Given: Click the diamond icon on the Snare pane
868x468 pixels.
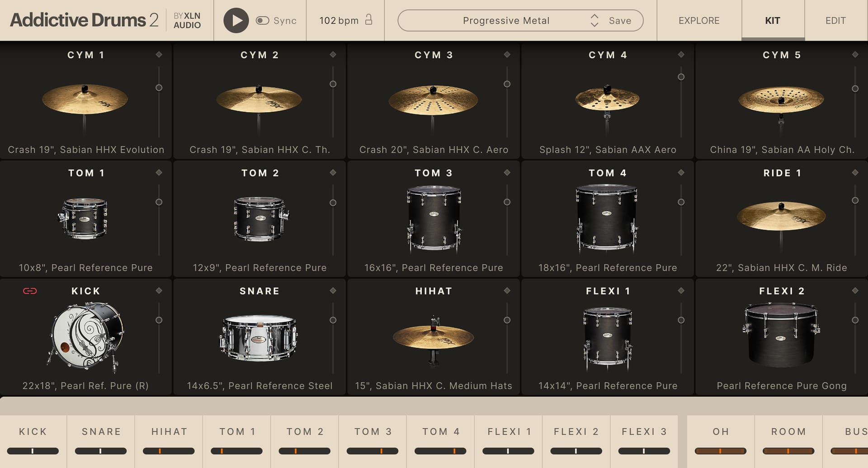Looking at the screenshot, I should [333, 291].
